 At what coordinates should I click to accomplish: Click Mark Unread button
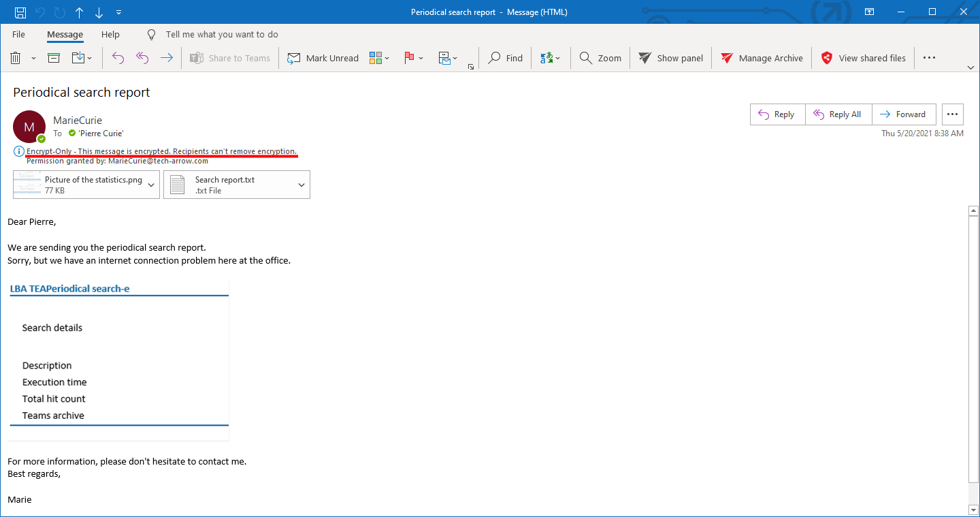pyautogui.click(x=323, y=58)
